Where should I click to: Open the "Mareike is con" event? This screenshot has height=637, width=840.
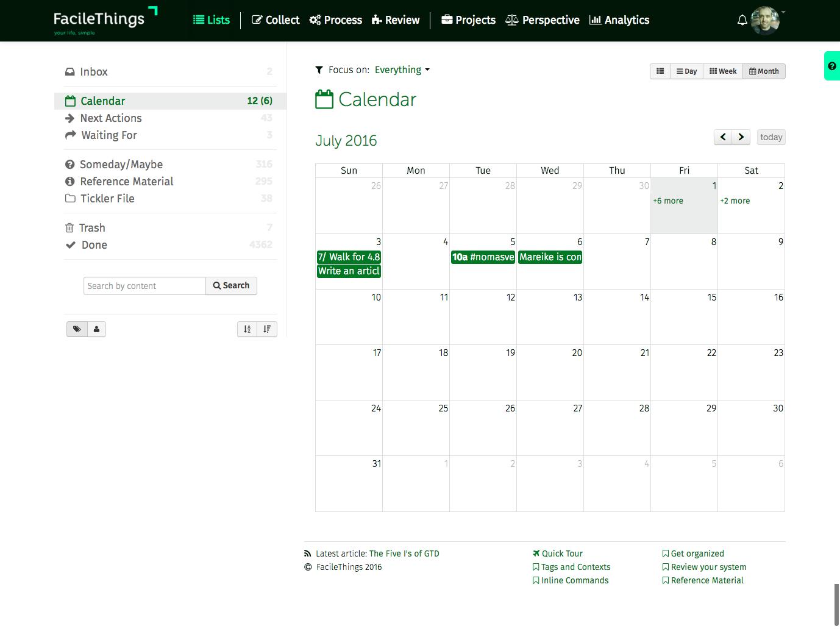[550, 257]
